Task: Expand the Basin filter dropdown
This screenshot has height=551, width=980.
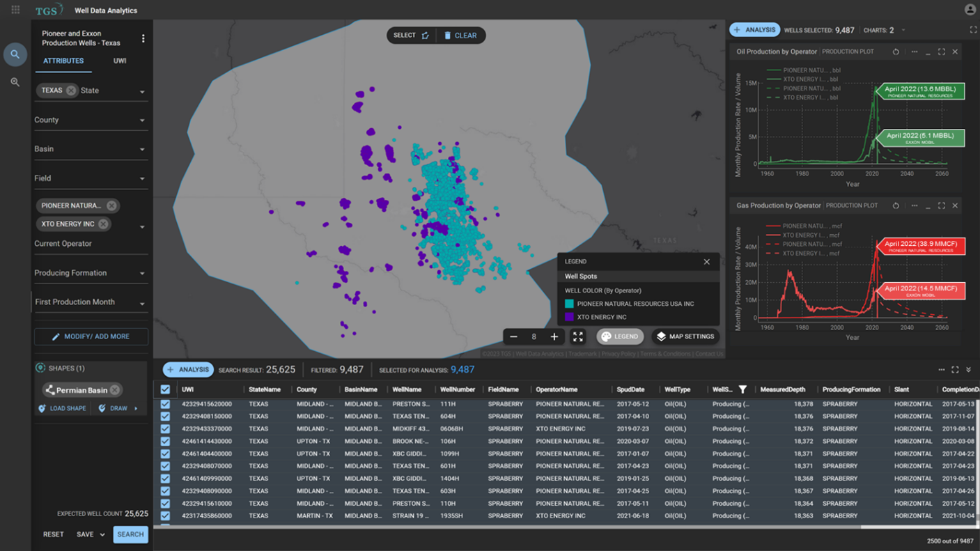Action: [x=142, y=150]
